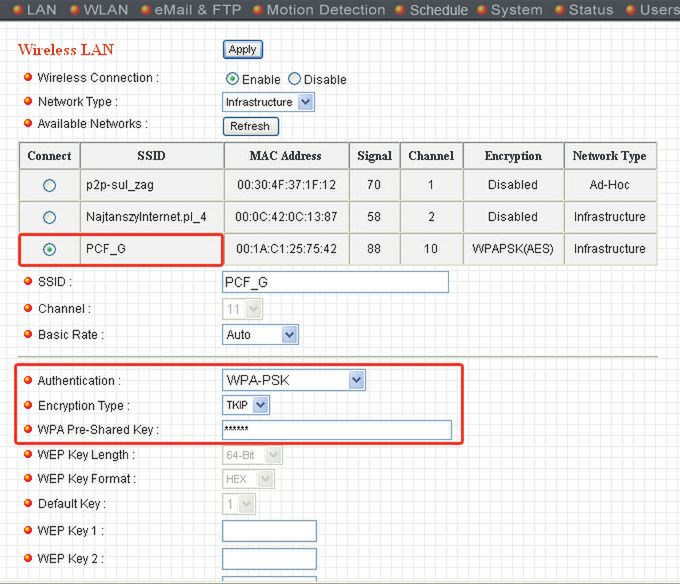680x584 pixels.
Task: Click Ad-Hoc network type cell
Action: pos(609,185)
